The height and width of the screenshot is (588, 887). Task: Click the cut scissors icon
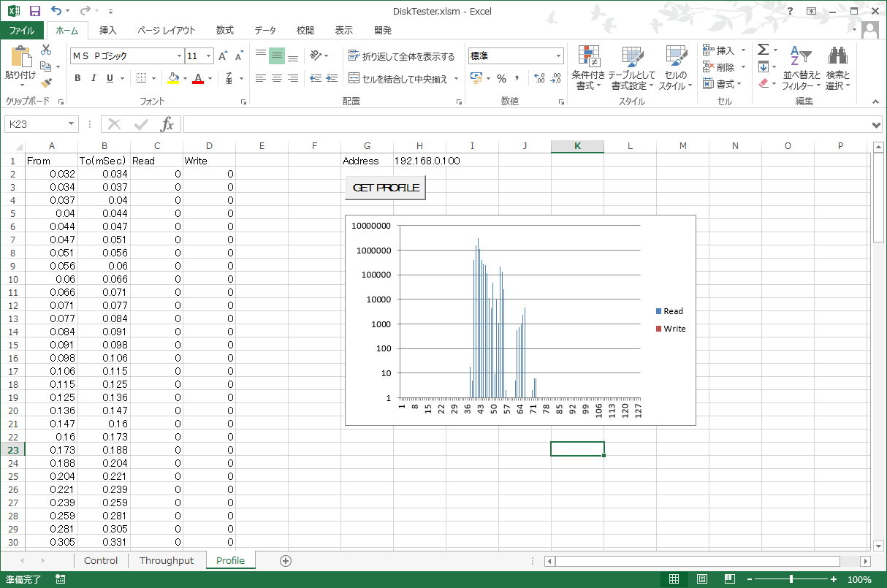coord(46,50)
